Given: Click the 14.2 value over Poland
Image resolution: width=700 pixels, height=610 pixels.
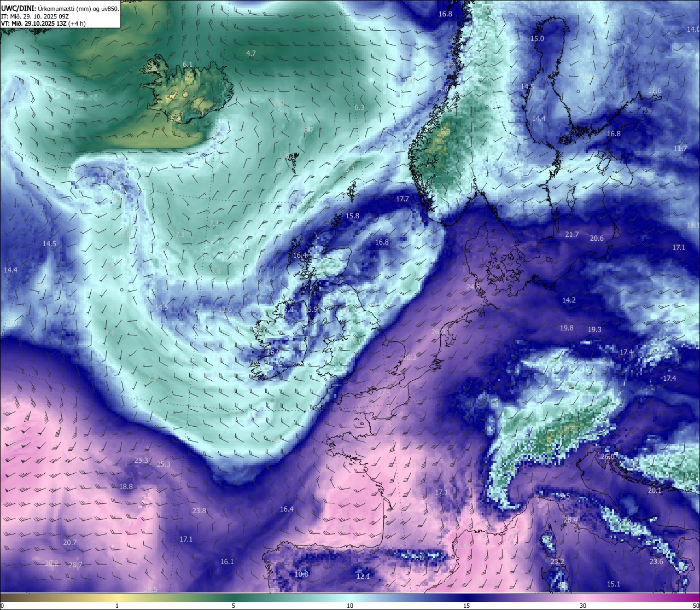Looking at the screenshot, I should click(569, 300).
